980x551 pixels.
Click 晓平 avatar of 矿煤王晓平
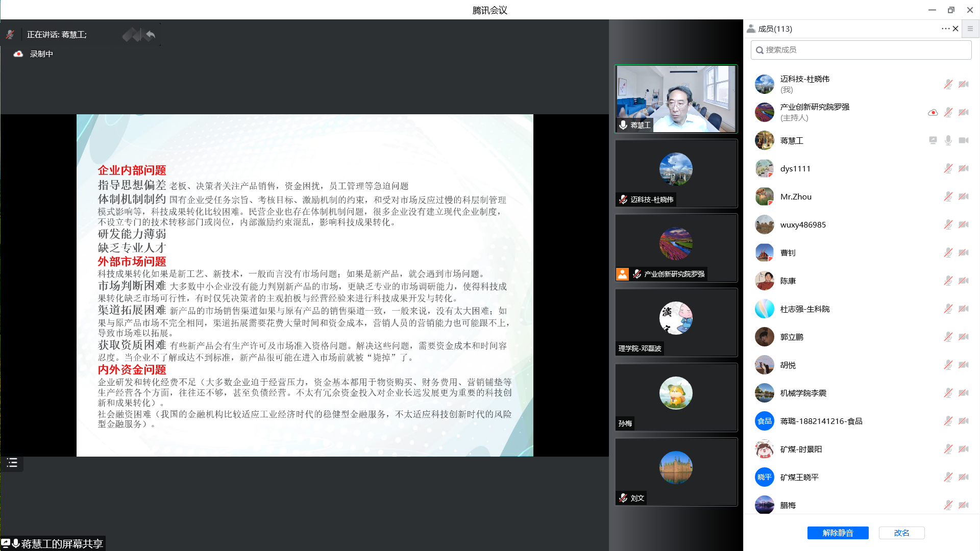click(x=764, y=477)
